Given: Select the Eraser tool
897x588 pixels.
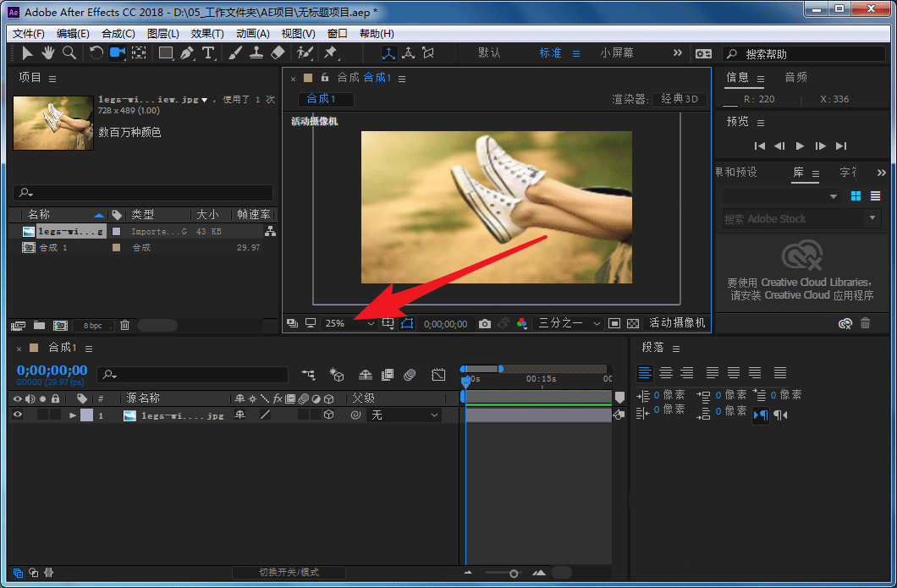Looking at the screenshot, I should coord(278,52).
